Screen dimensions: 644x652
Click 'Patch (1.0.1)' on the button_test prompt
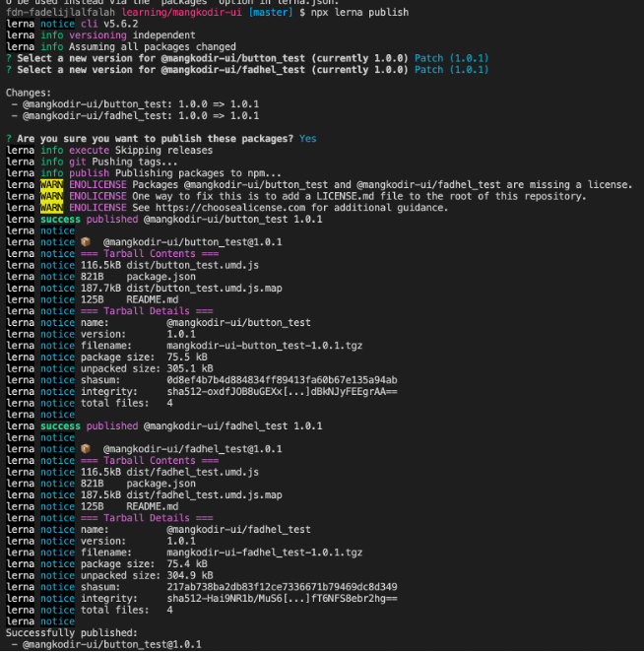pyautogui.click(x=452, y=58)
